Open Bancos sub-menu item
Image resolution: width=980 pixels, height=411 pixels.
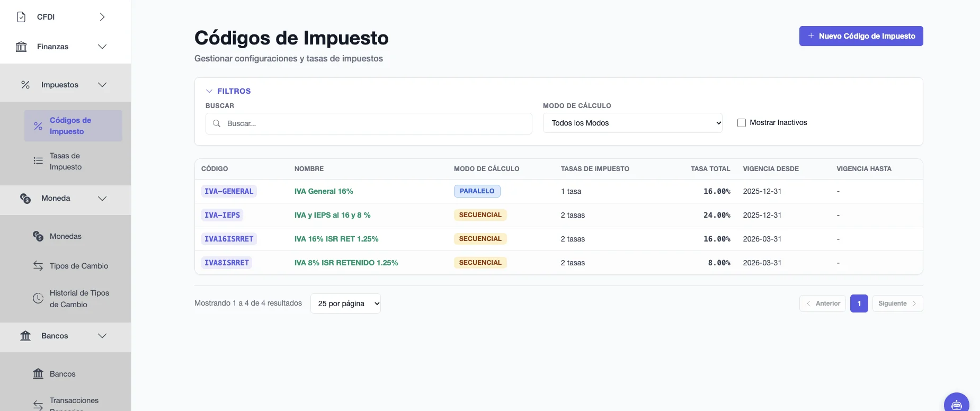tap(73, 374)
